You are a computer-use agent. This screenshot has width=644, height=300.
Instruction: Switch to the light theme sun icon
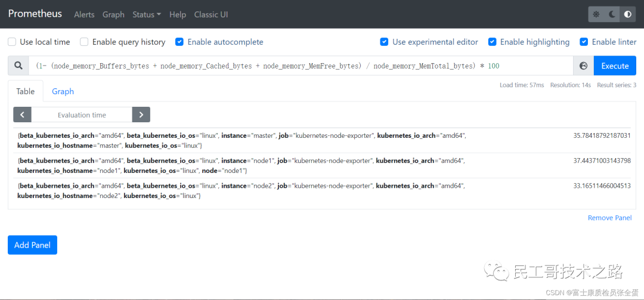[596, 14]
